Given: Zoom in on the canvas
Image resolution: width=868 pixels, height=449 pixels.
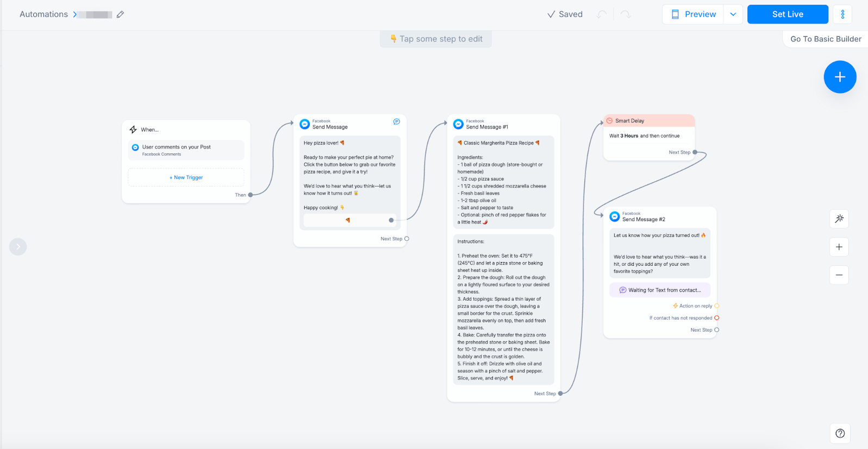Looking at the screenshot, I should pyautogui.click(x=839, y=247).
